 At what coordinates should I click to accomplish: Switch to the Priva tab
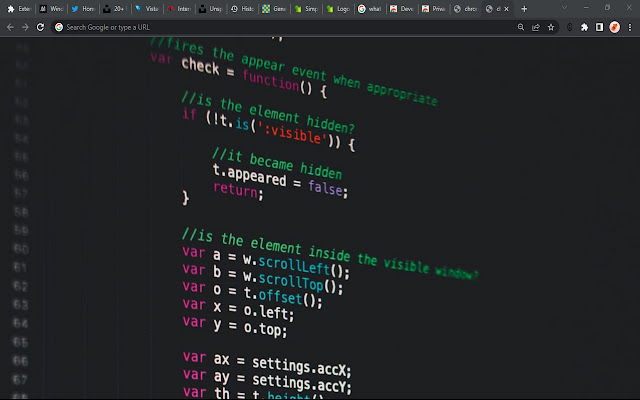tap(433, 9)
